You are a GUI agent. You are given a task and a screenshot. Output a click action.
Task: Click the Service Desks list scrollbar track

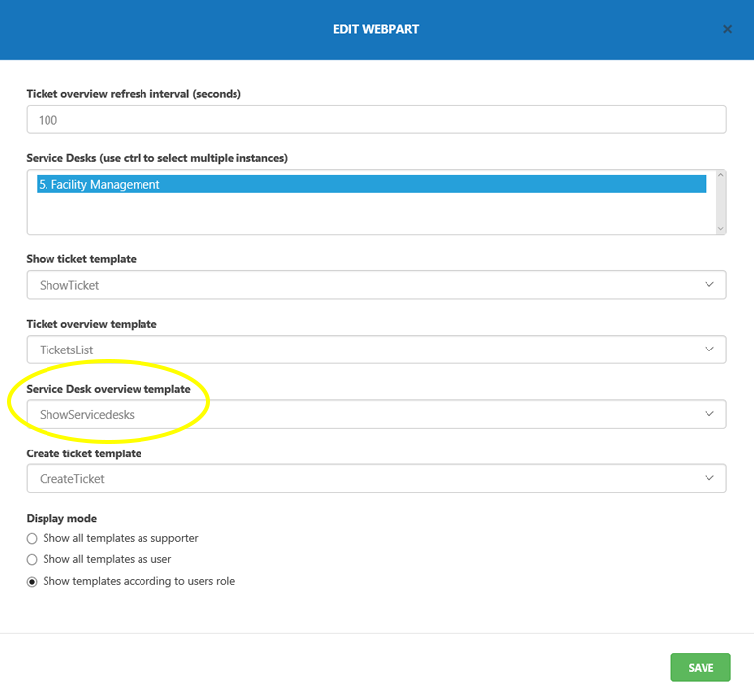pos(720,202)
